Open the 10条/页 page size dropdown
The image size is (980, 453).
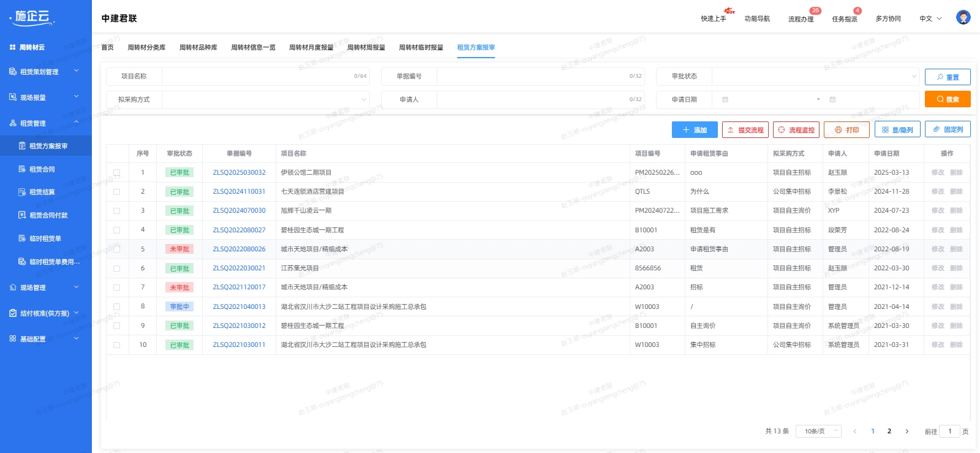pyautogui.click(x=818, y=432)
